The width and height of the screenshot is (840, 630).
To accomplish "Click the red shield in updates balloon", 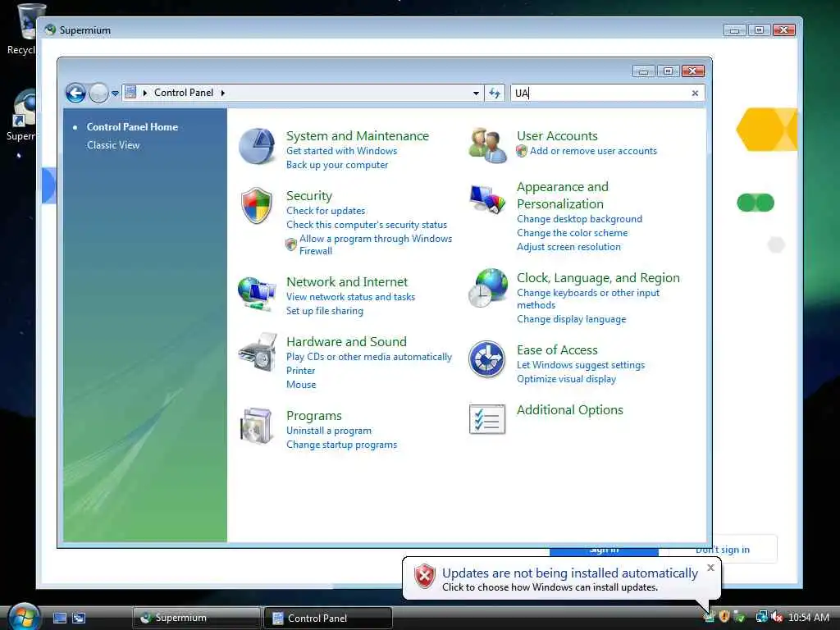I will coord(424,577).
